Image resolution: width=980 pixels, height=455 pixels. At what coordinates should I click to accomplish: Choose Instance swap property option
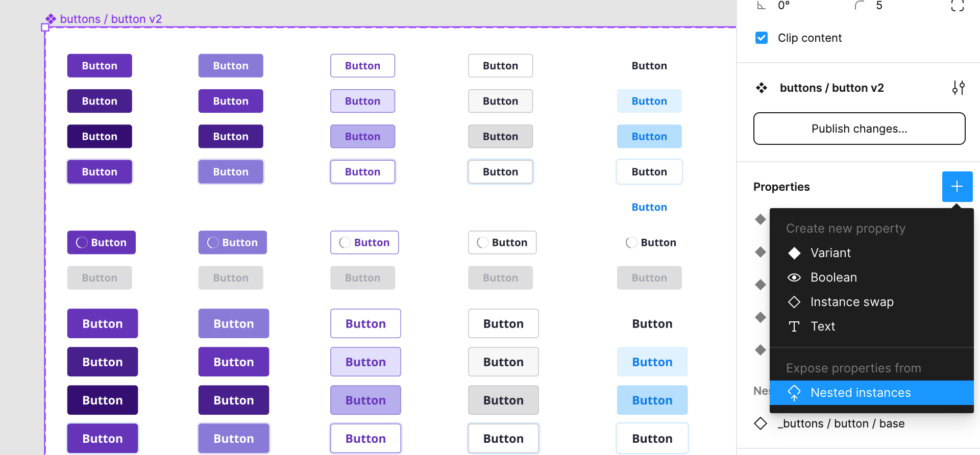872,302
